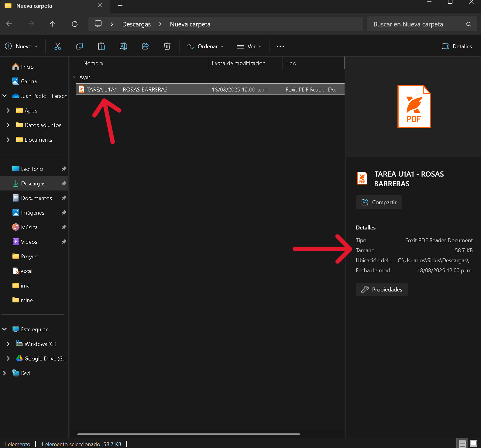Select Descargas quick access folder
This screenshot has width=481, height=448.
[x=29, y=184]
